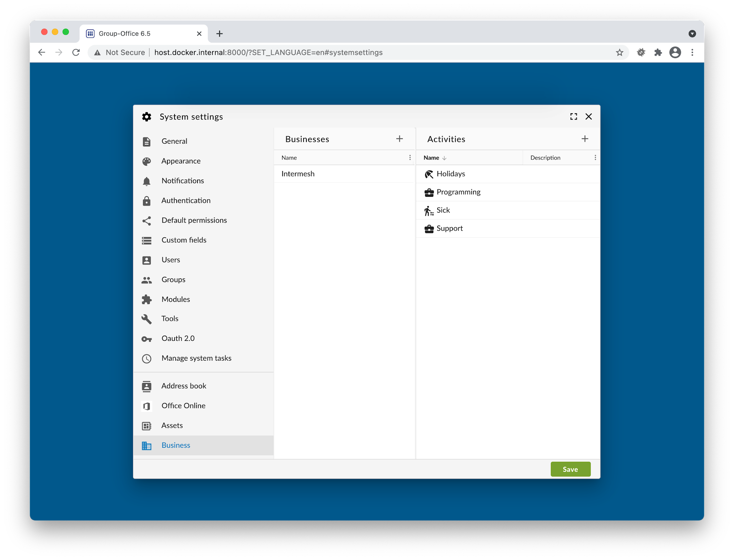Maximize the System settings dialog
This screenshot has width=734, height=560.
tap(573, 117)
